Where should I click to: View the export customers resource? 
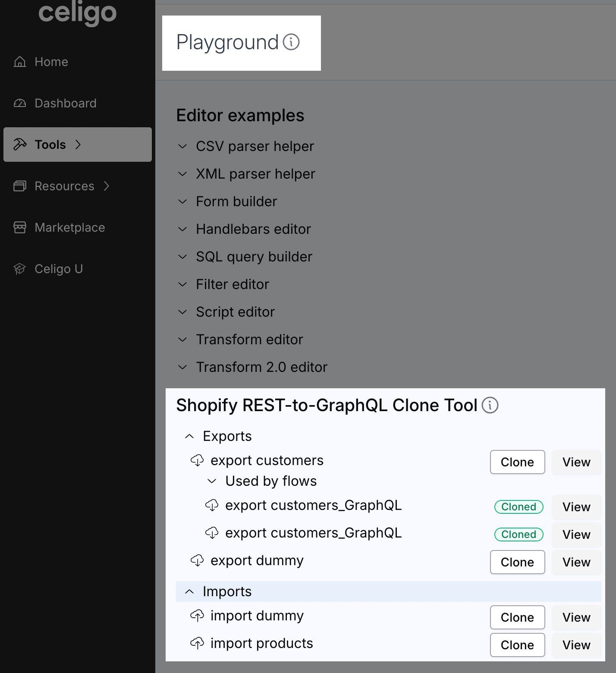pyautogui.click(x=576, y=462)
